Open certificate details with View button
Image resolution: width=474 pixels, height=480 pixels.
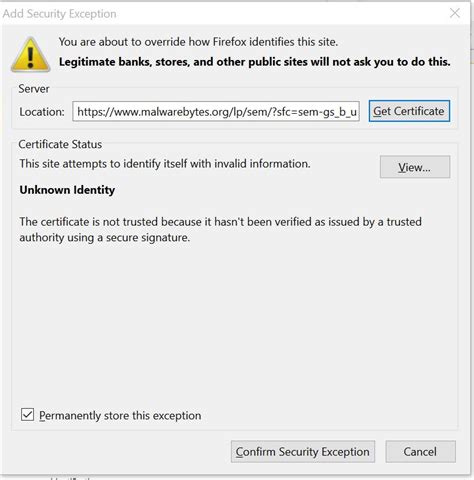tap(415, 167)
